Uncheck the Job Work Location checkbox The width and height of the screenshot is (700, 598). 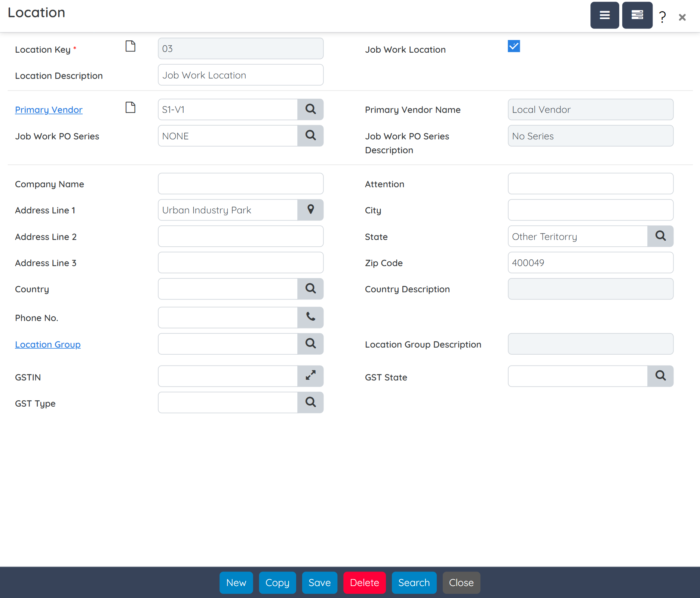click(514, 46)
